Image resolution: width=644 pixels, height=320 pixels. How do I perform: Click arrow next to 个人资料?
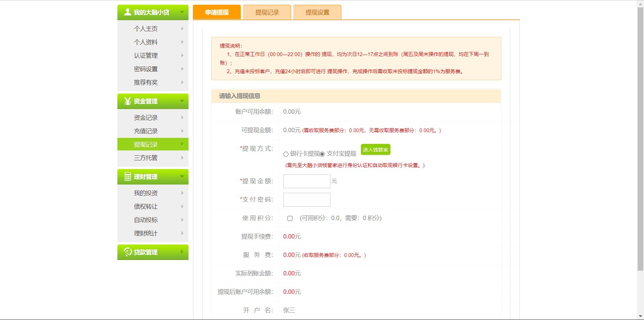coord(182,42)
